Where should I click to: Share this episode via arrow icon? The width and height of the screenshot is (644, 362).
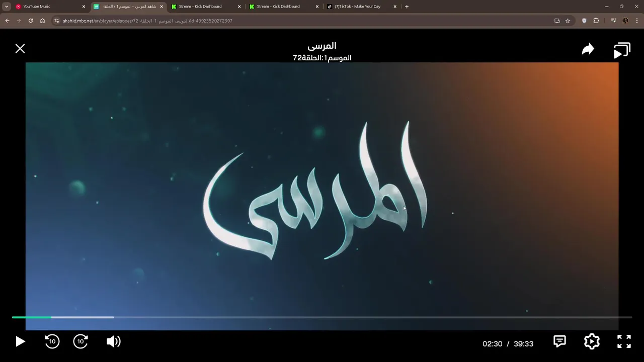pos(588,49)
